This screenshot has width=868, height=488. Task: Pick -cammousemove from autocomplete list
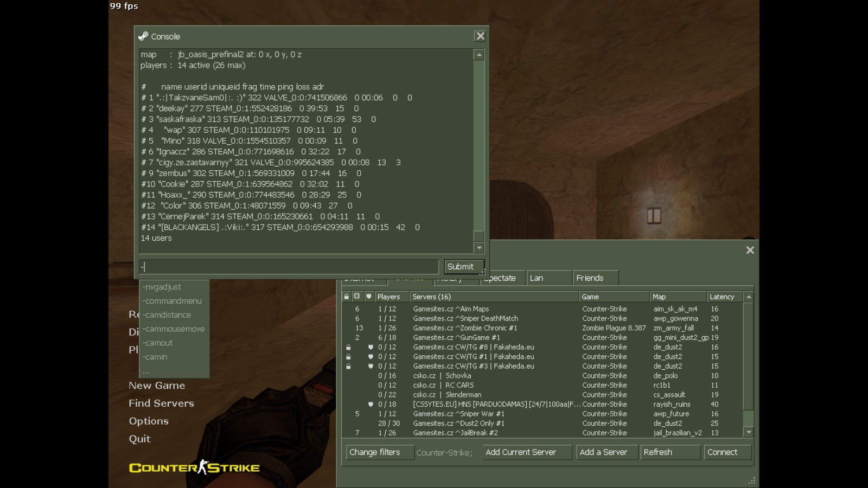174,329
